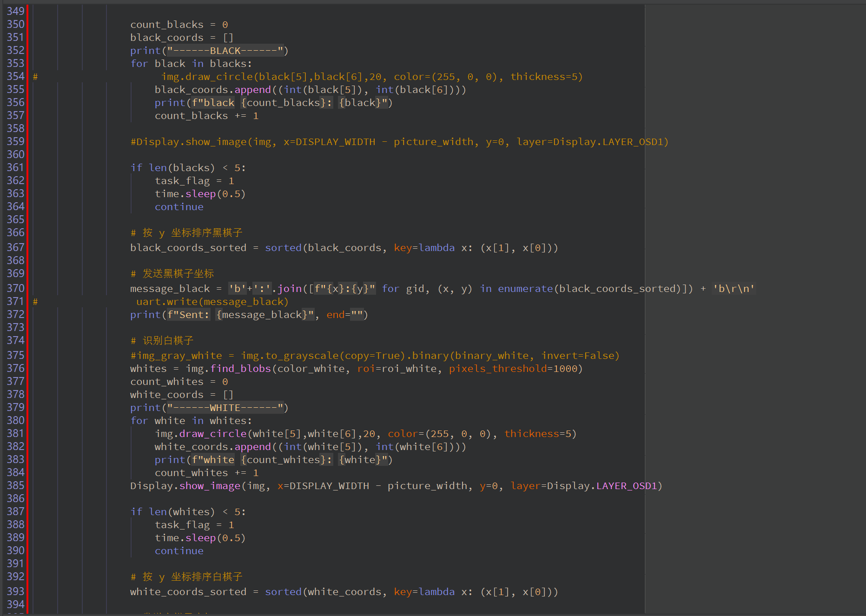Click print(f"white {count_whites} statement
The image size is (866, 616).
(x=274, y=460)
